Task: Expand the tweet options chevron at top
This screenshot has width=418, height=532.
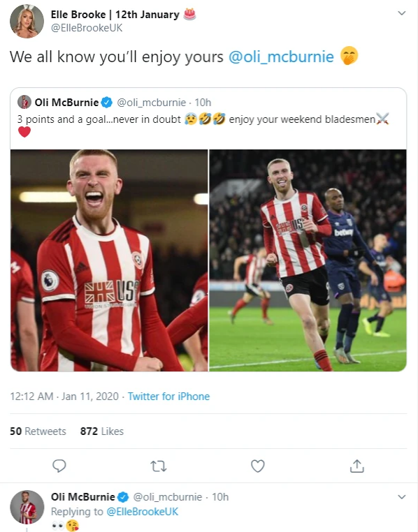Action: point(402,13)
